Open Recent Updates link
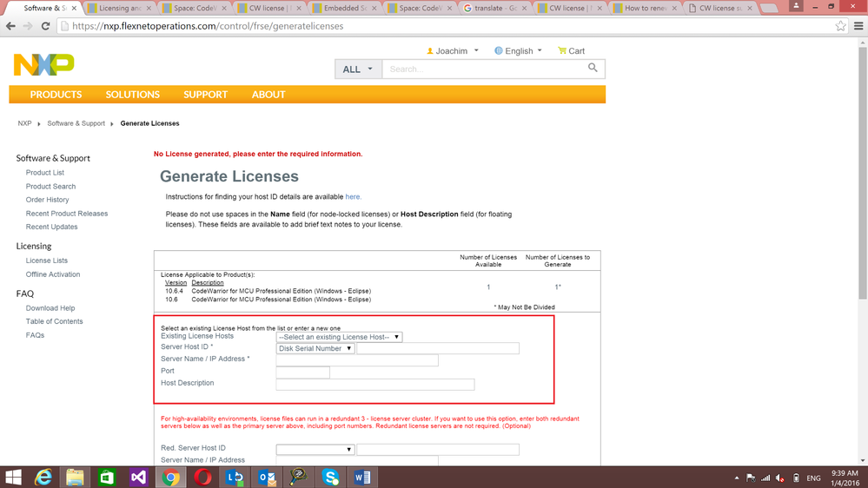This screenshot has width=868, height=488. (51, 227)
